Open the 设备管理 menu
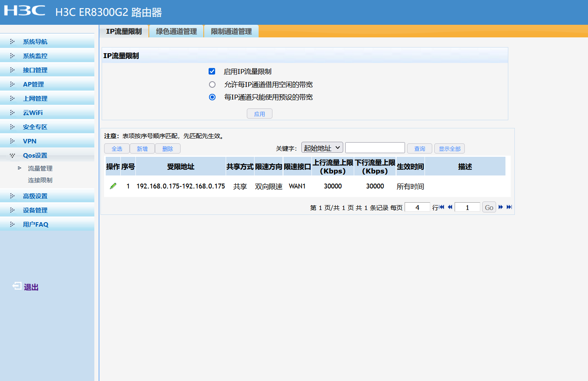This screenshot has width=588, height=381. pos(47,210)
